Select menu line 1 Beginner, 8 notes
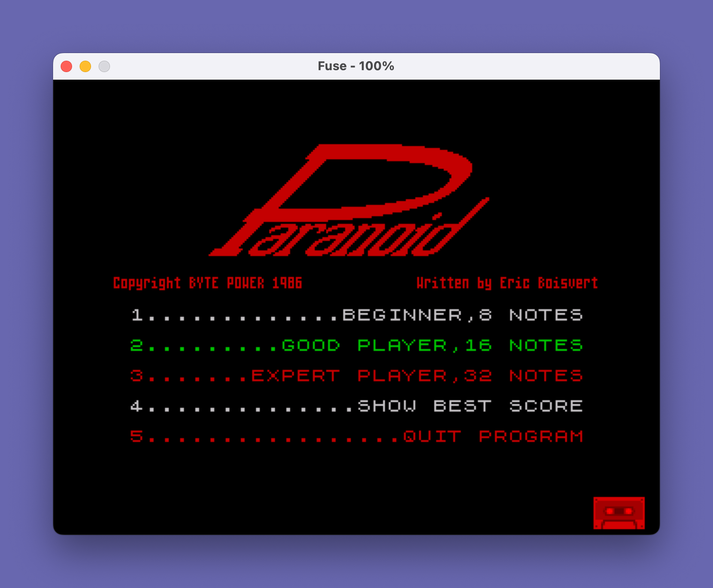 coord(356,315)
